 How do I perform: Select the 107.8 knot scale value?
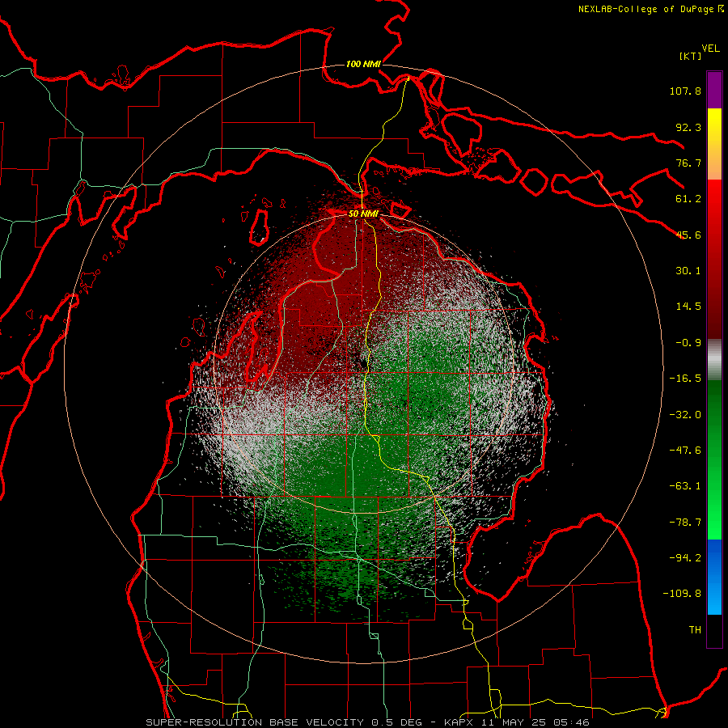685,91
